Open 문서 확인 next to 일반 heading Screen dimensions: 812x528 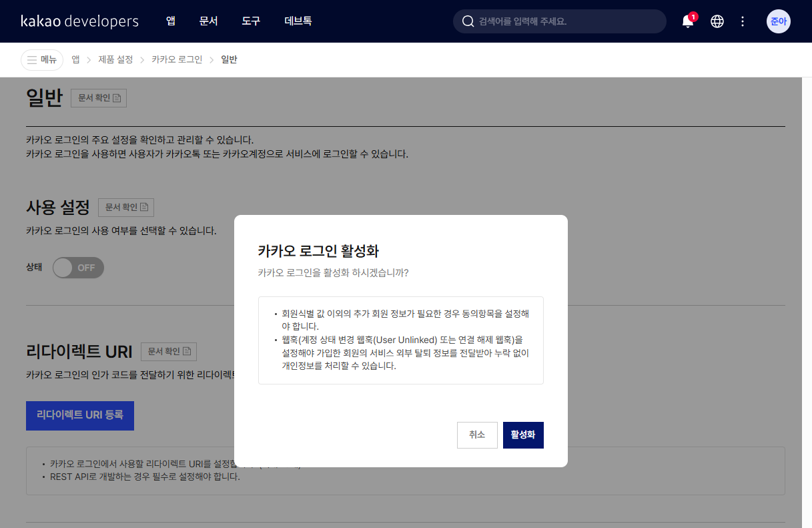click(99, 98)
